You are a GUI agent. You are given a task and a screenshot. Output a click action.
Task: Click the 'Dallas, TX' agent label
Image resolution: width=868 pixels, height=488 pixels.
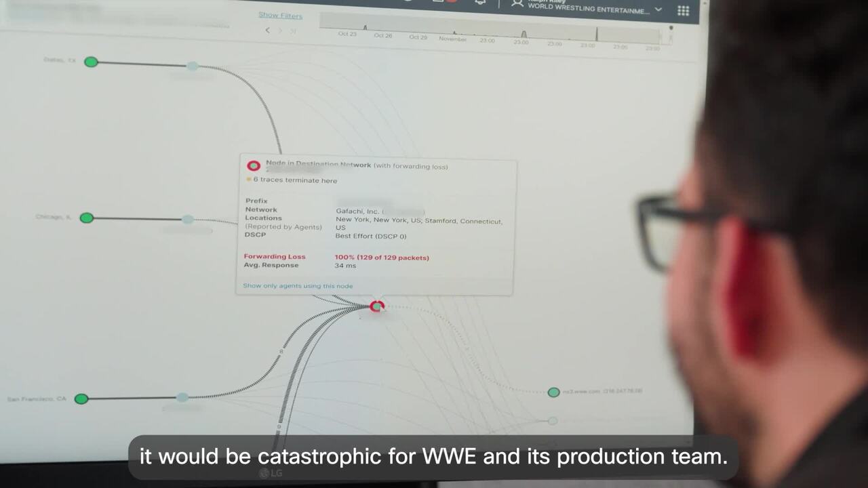coord(60,60)
